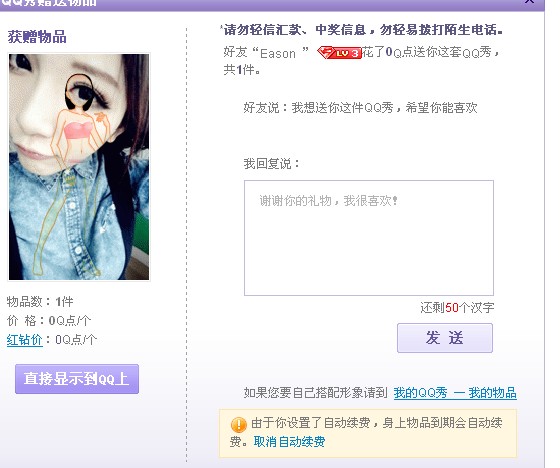Click the 物品数 1件 label

point(40,302)
